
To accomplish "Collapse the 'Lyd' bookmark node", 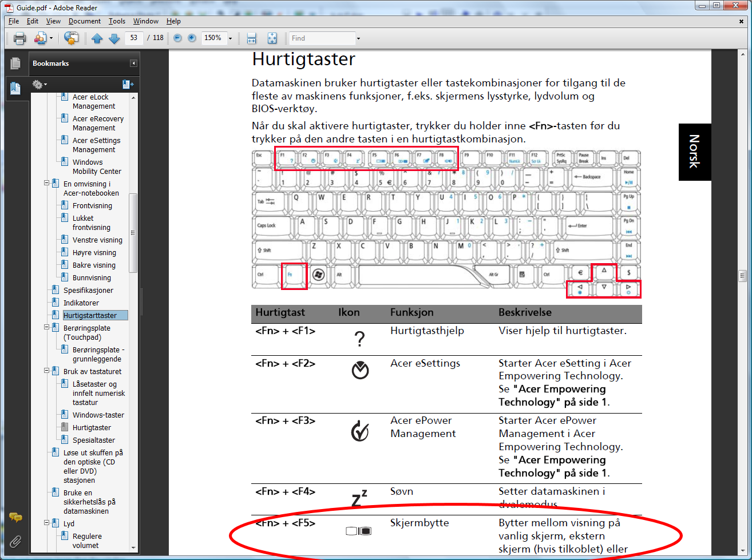I will pos(47,523).
